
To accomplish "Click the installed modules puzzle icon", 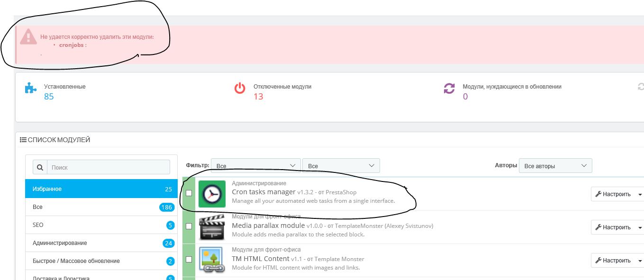I will point(31,88).
